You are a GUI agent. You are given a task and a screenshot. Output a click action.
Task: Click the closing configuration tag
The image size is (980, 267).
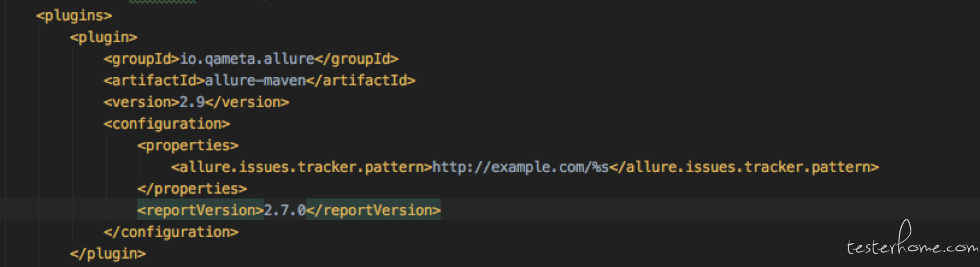pyautogui.click(x=171, y=232)
